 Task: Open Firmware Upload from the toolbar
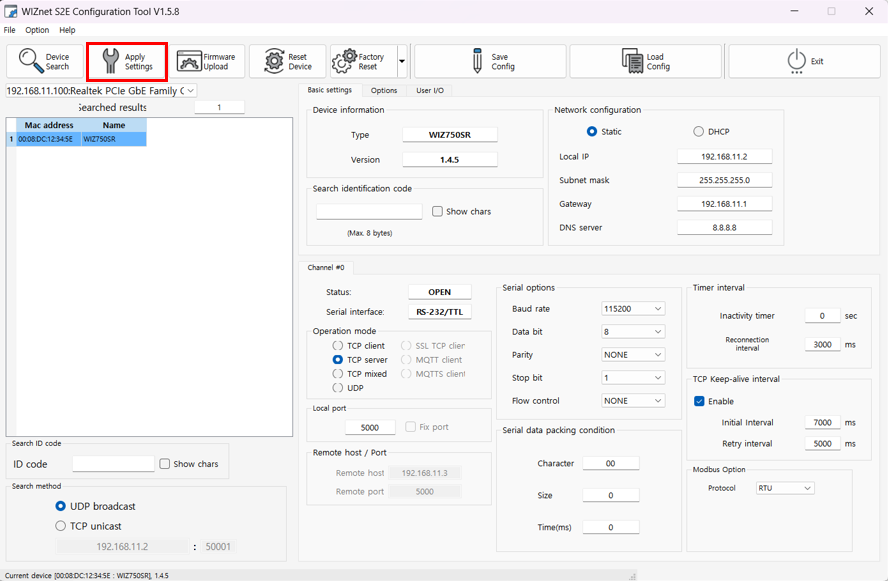tap(189, 62)
